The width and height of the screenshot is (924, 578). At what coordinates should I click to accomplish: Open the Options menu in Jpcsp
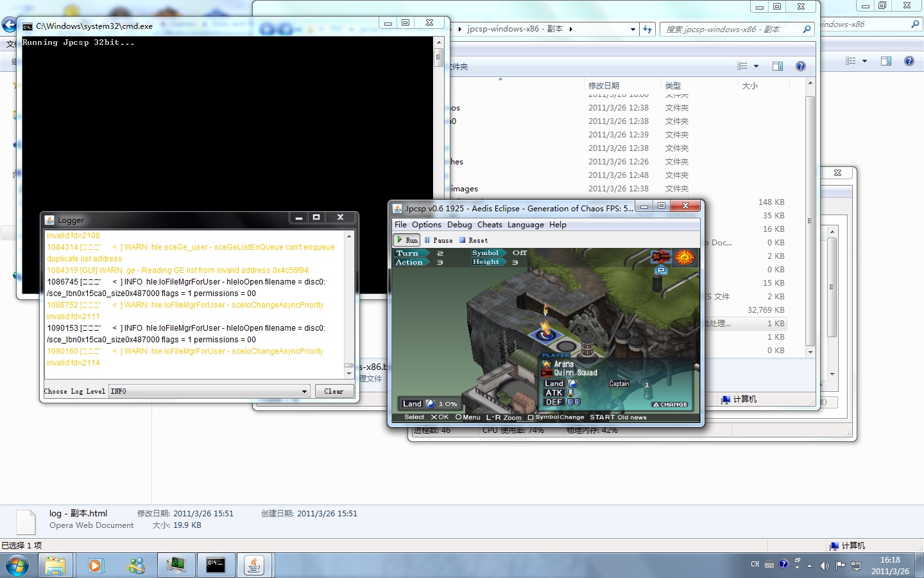tap(427, 225)
